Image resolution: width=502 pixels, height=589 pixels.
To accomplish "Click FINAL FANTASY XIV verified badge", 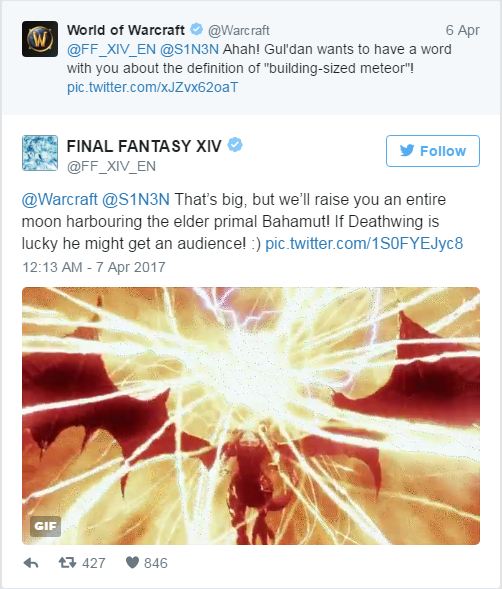I will pos(235,145).
